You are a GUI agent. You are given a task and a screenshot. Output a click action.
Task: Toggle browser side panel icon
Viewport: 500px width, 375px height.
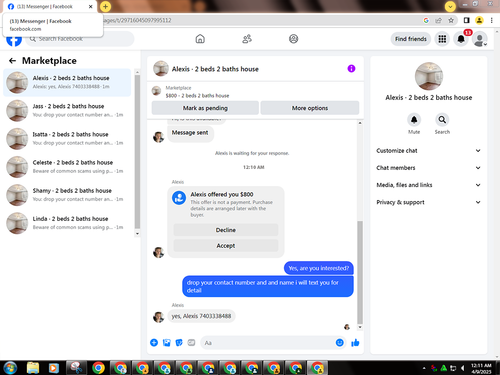click(467, 20)
